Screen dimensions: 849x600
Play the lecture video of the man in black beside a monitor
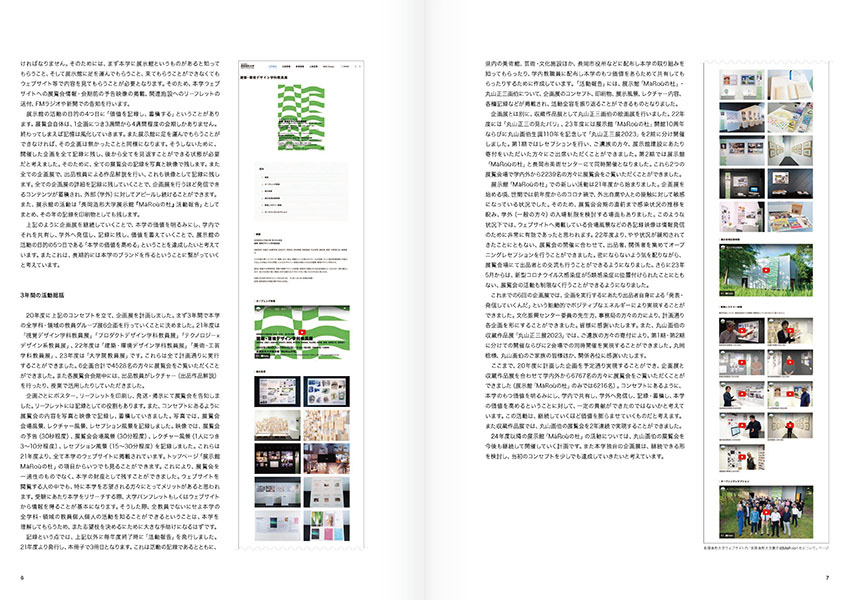coord(742,427)
